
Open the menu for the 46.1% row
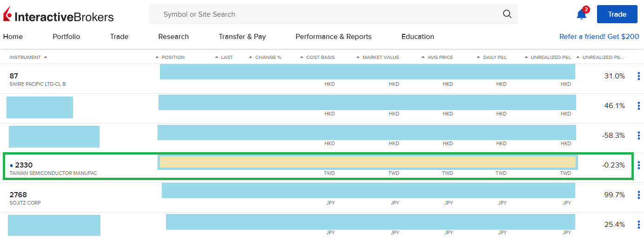[639, 106]
